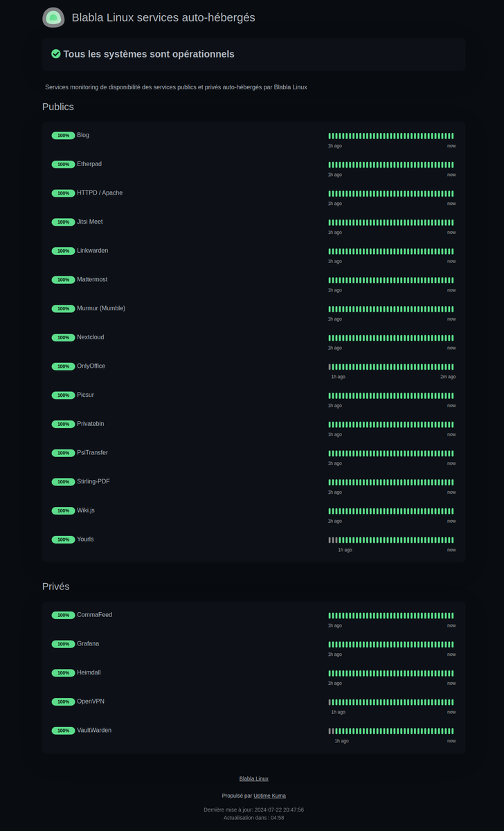The width and height of the screenshot is (504, 831).
Task: Click the '2m ago' label under OnlyOffice
Action: [x=448, y=377]
